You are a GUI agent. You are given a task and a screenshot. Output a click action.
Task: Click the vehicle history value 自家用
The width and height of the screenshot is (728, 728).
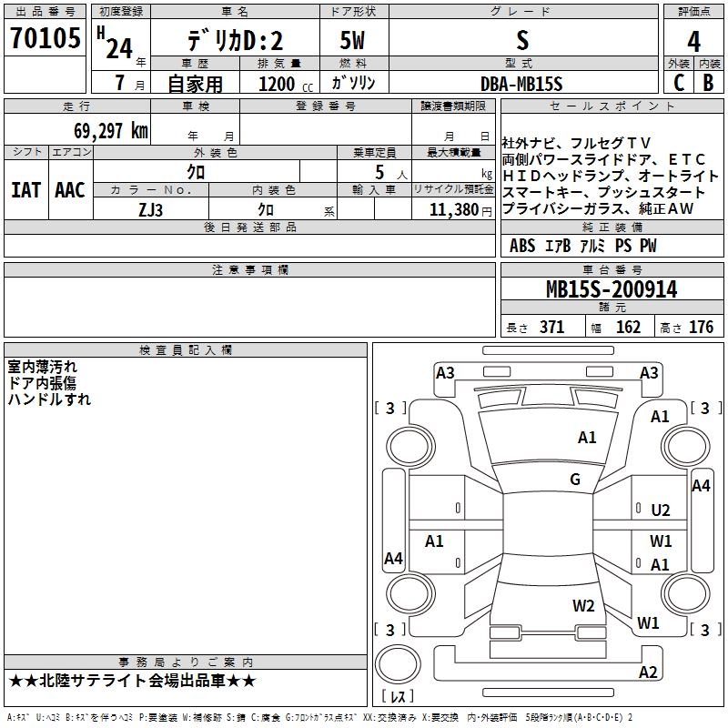195,84
